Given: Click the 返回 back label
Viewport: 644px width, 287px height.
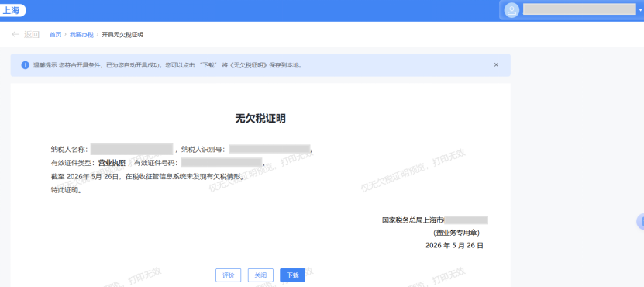Looking at the screenshot, I should 31,35.
